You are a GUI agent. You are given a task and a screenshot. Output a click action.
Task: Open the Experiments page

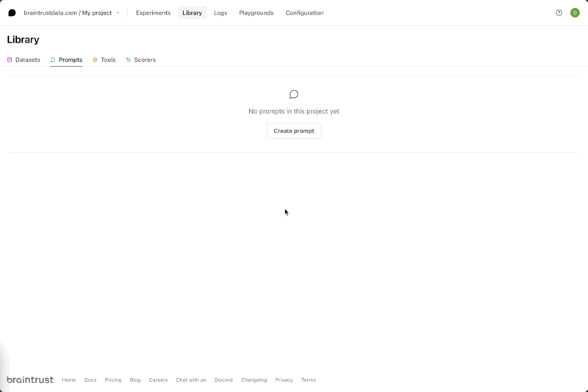point(153,13)
